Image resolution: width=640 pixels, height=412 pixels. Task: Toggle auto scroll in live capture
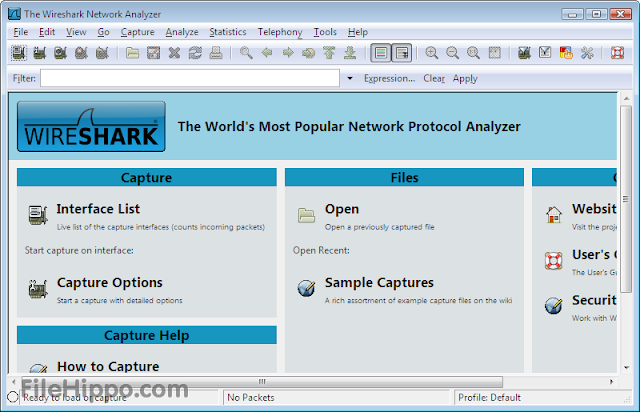point(402,53)
